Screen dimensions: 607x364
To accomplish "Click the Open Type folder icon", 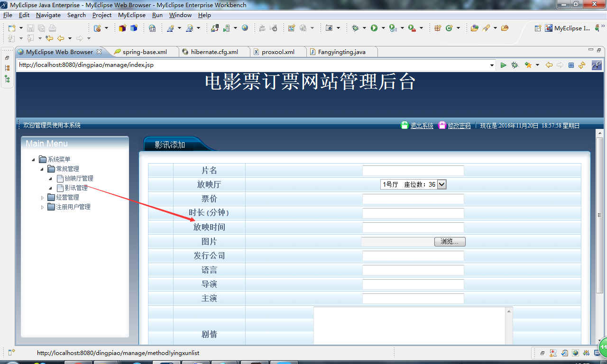I will click(x=474, y=28).
